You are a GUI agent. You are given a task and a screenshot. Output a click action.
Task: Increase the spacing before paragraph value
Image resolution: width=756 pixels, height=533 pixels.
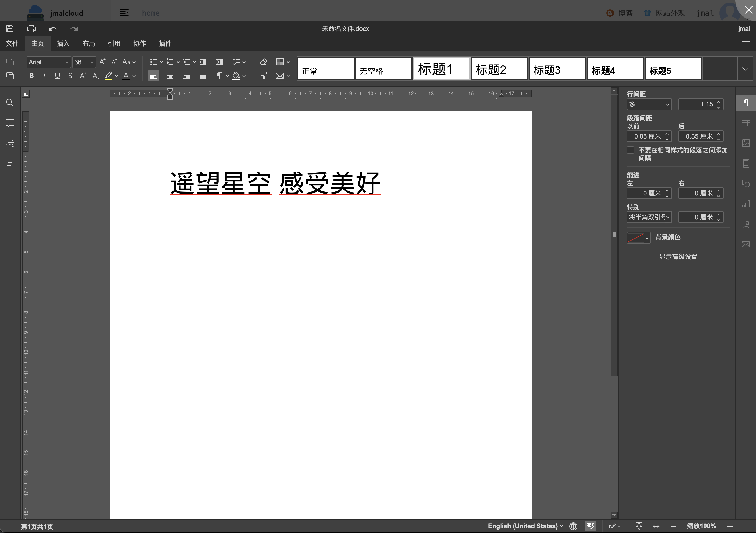pos(667,134)
